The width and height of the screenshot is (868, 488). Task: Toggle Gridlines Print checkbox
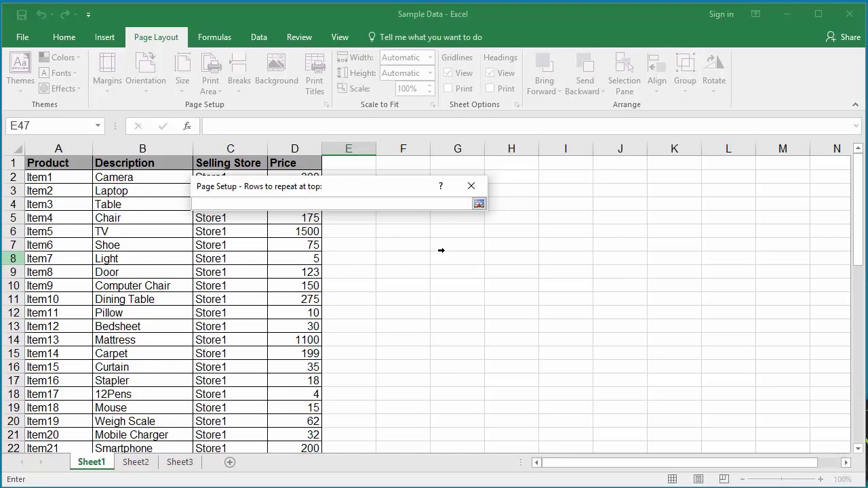click(x=448, y=89)
